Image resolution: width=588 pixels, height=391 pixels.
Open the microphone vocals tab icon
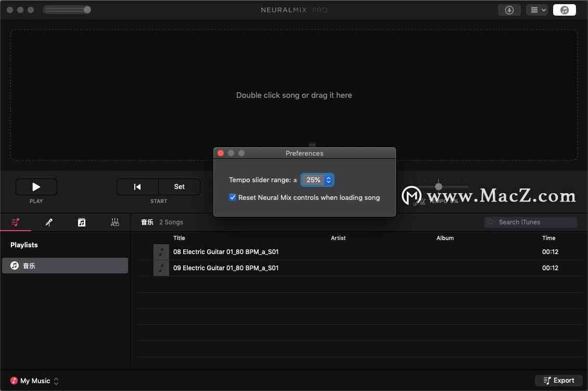click(x=49, y=222)
